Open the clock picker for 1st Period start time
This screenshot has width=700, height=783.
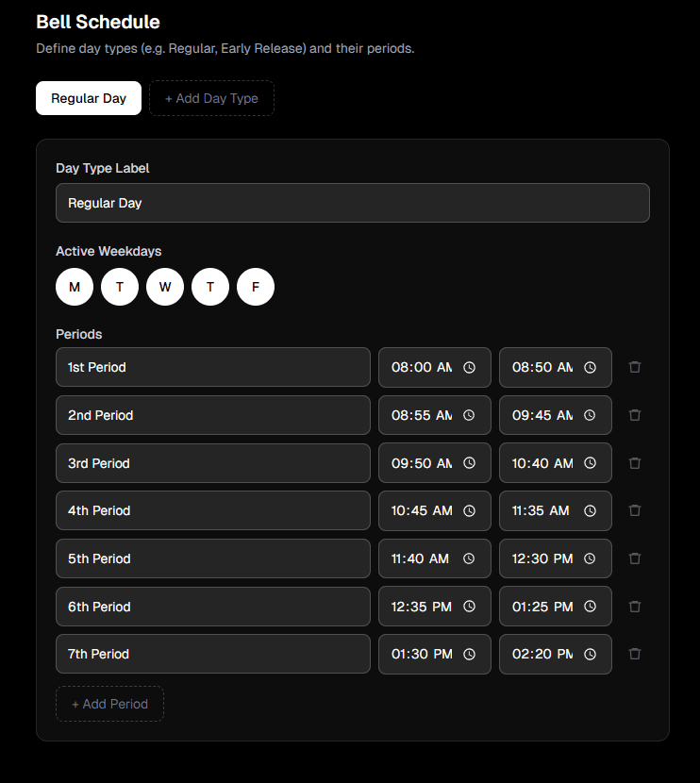click(x=469, y=367)
